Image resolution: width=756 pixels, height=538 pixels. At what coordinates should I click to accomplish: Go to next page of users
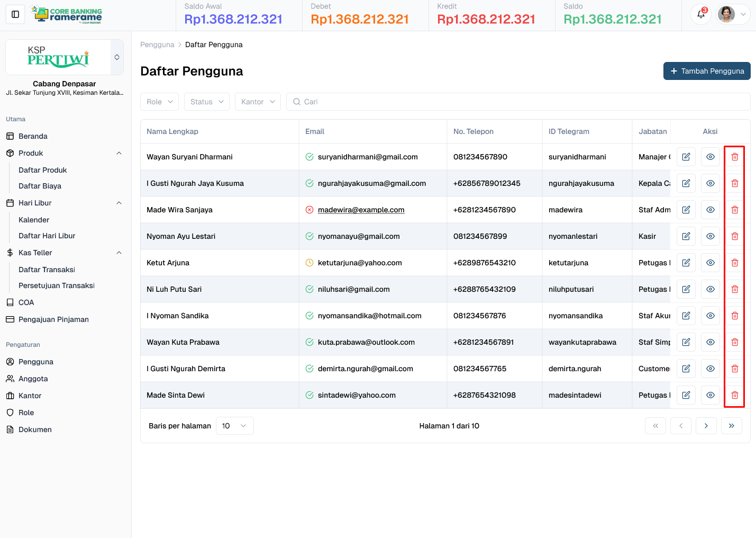click(706, 426)
